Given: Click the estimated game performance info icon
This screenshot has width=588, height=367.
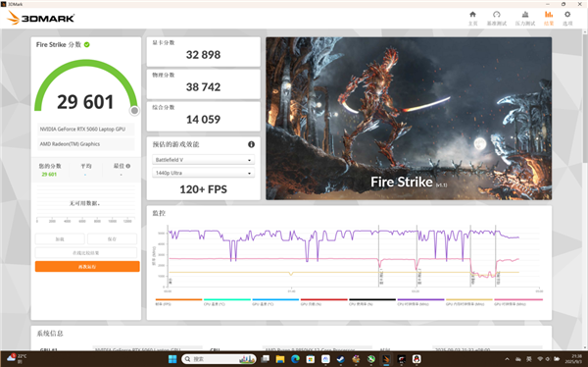Looking at the screenshot, I should [251, 144].
